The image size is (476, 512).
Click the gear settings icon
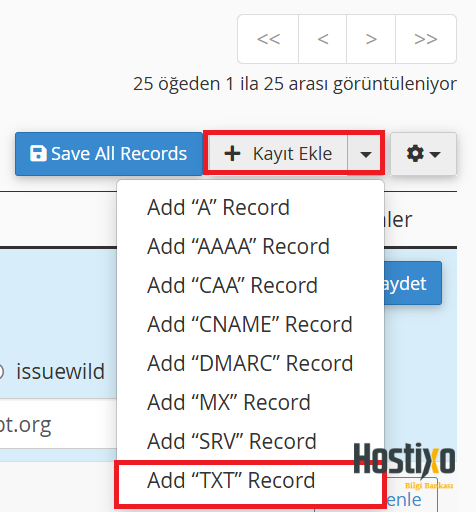415,154
